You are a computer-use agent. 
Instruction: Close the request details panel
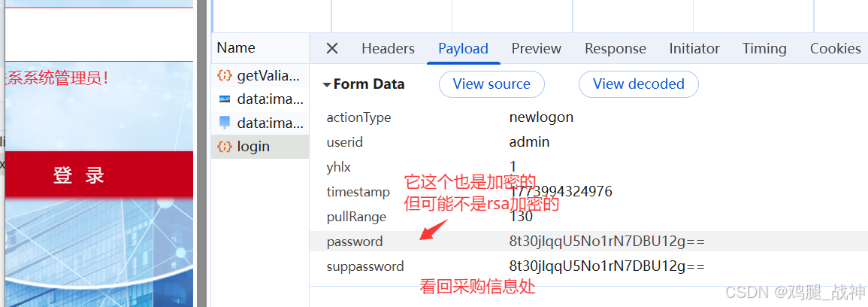click(332, 49)
